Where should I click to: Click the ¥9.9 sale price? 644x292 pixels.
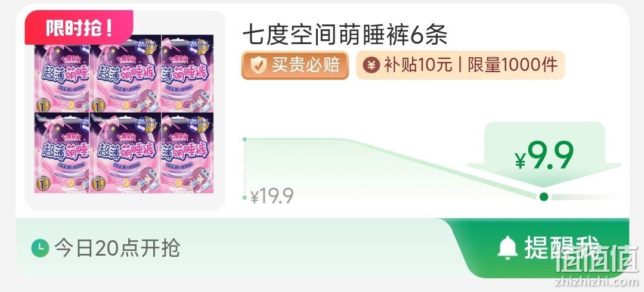[544, 156]
